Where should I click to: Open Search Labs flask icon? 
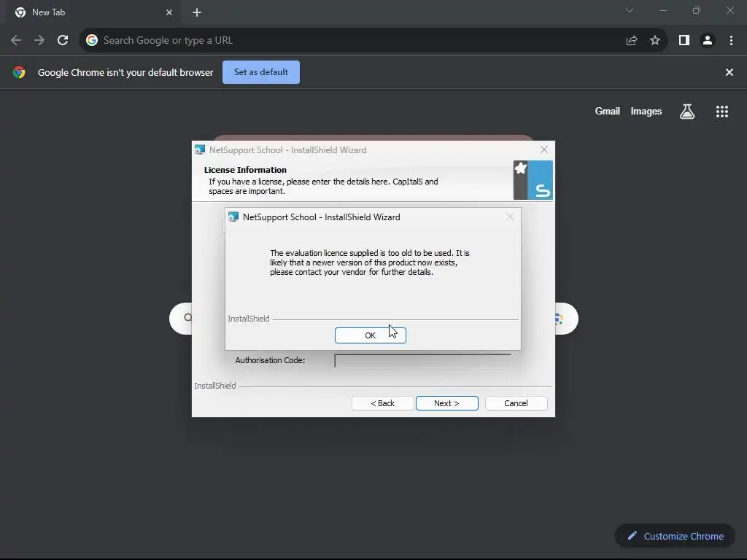tap(687, 112)
